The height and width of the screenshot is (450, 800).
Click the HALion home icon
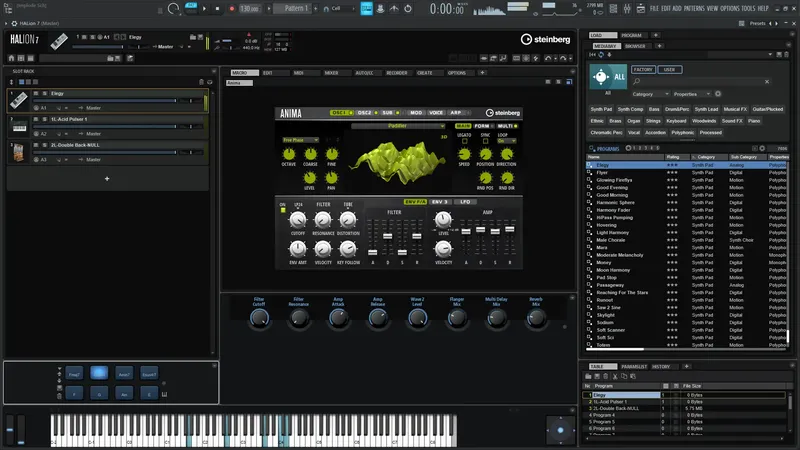click(x=11, y=58)
